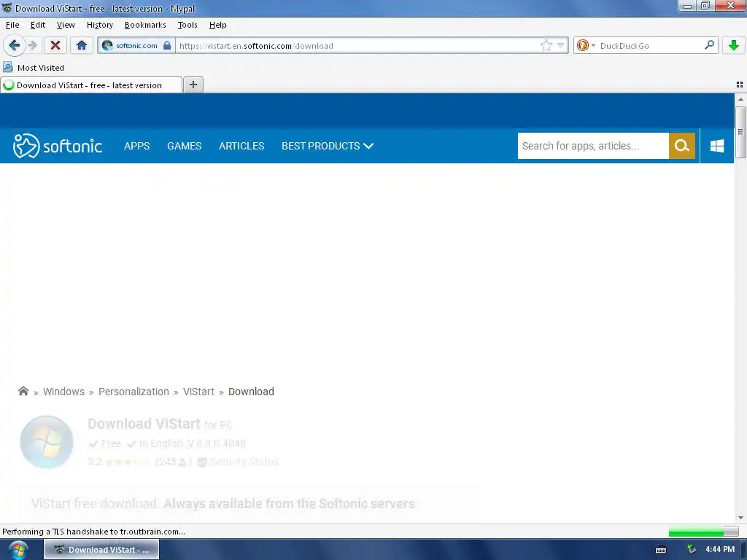Click the Softonic search input field
747x560 pixels.
pos(593,146)
